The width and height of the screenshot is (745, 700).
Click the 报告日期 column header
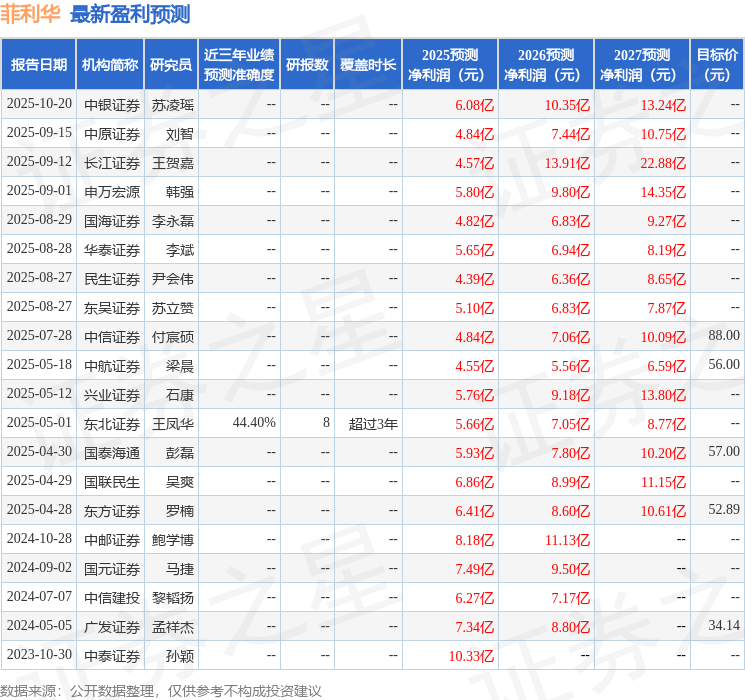click(x=38, y=65)
